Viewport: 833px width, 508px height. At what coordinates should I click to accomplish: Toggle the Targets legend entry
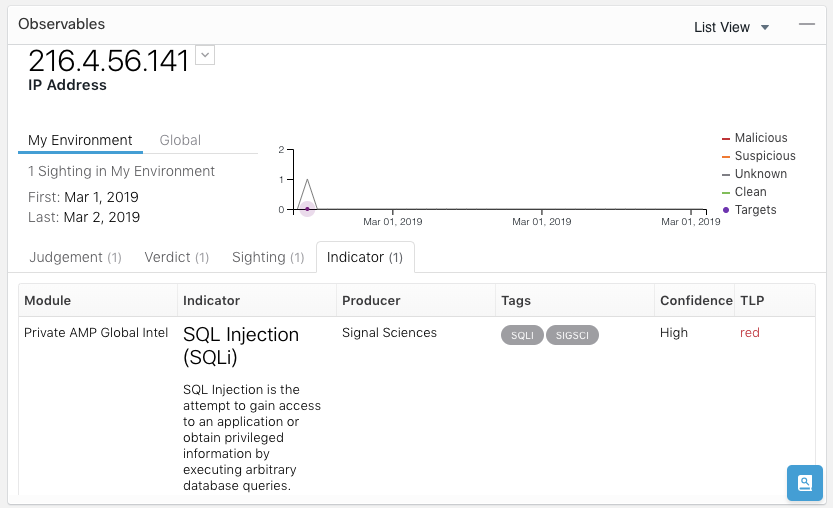[755, 210]
